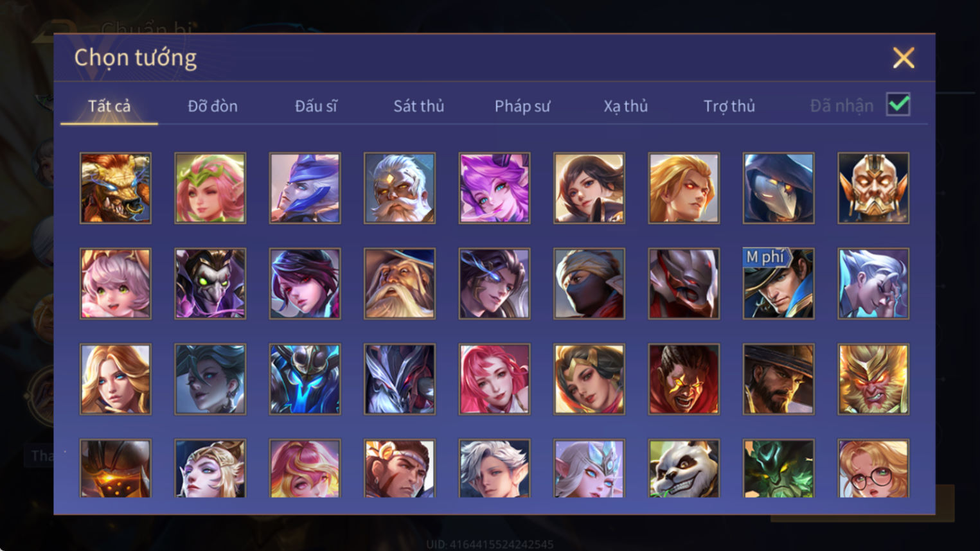Pick the blue armored insect hero

coord(305,379)
